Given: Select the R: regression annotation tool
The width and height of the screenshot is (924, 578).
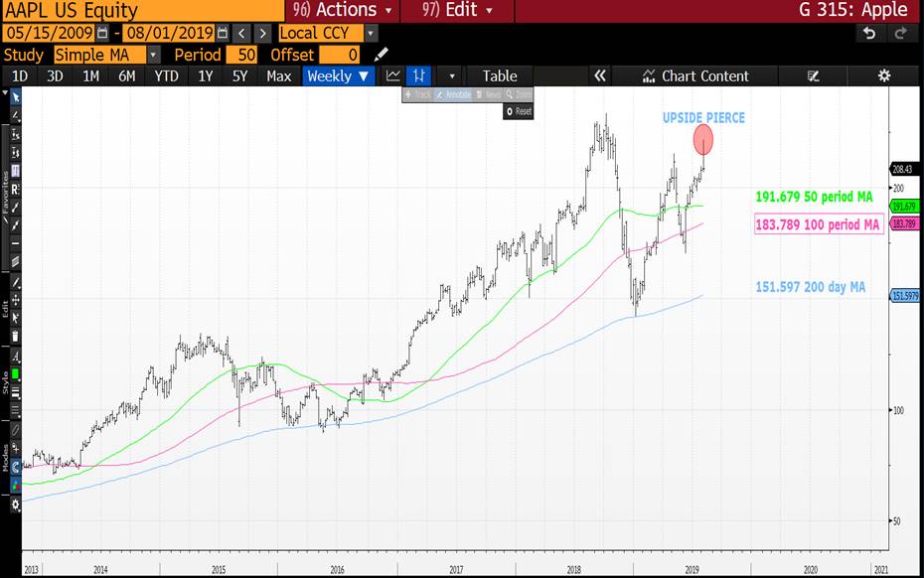Looking at the screenshot, I should [x=15, y=189].
